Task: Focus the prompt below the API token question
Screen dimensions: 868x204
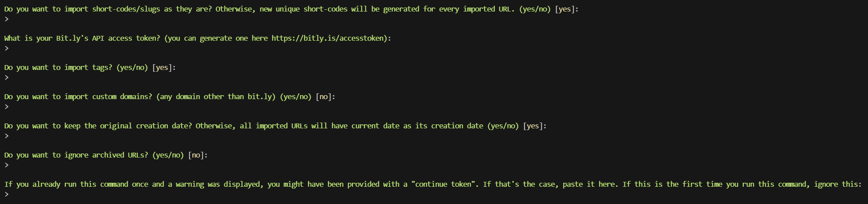Action: click(7, 48)
